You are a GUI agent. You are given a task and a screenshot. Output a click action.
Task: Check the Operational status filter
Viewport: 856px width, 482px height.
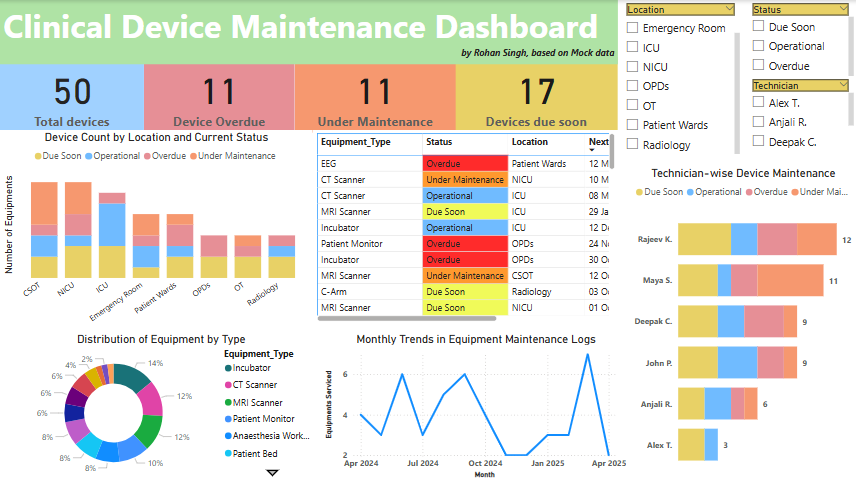(x=758, y=46)
